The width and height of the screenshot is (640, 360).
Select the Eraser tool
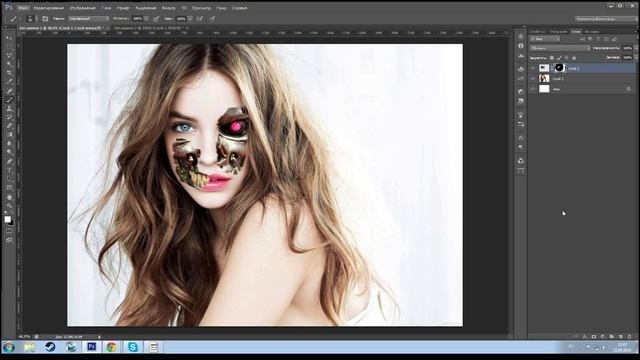[x=9, y=126]
